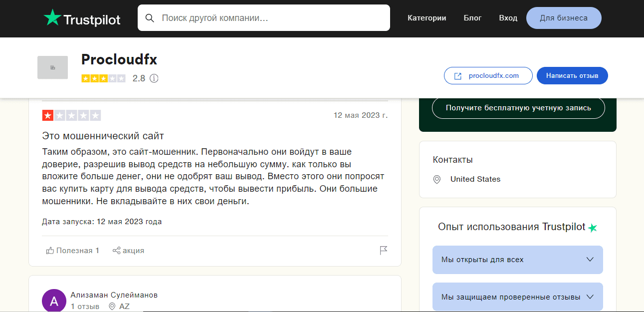The image size is (644, 312).
Task: Click the Procloudfx company logo thumbnail
Action: click(52, 67)
